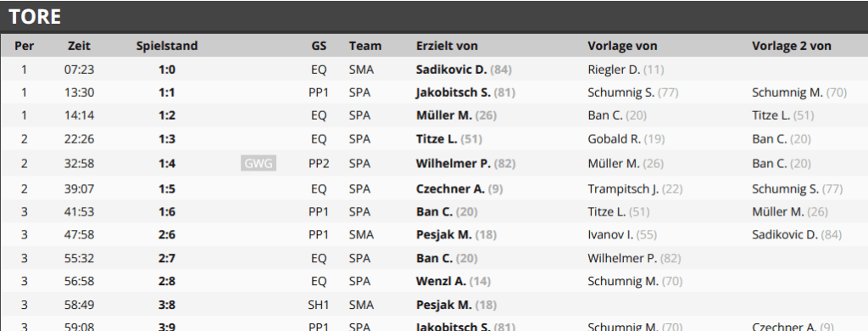Open Jakobitsch S. scorer at 13:30
Image resolution: width=868 pixels, height=331 pixels.
465,93
